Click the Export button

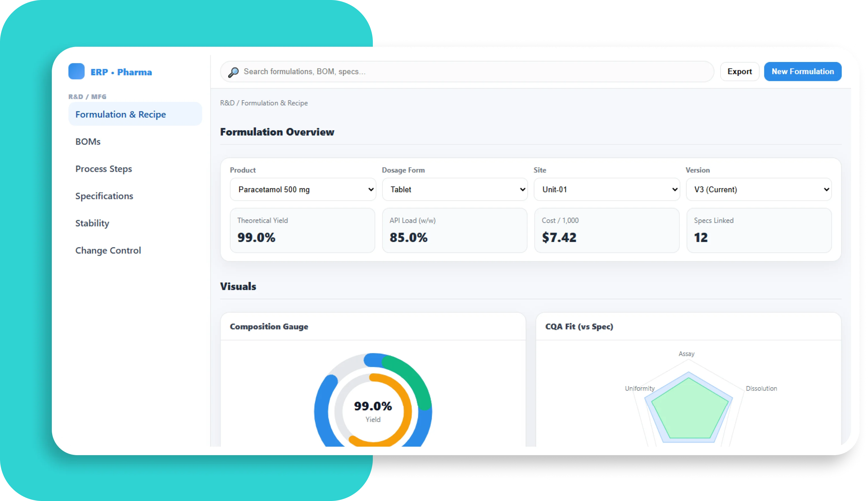point(739,71)
